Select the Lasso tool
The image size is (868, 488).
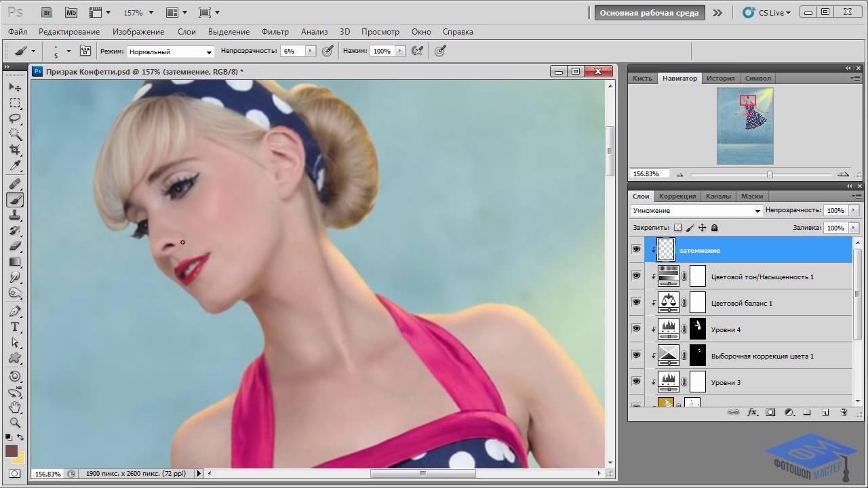point(15,119)
